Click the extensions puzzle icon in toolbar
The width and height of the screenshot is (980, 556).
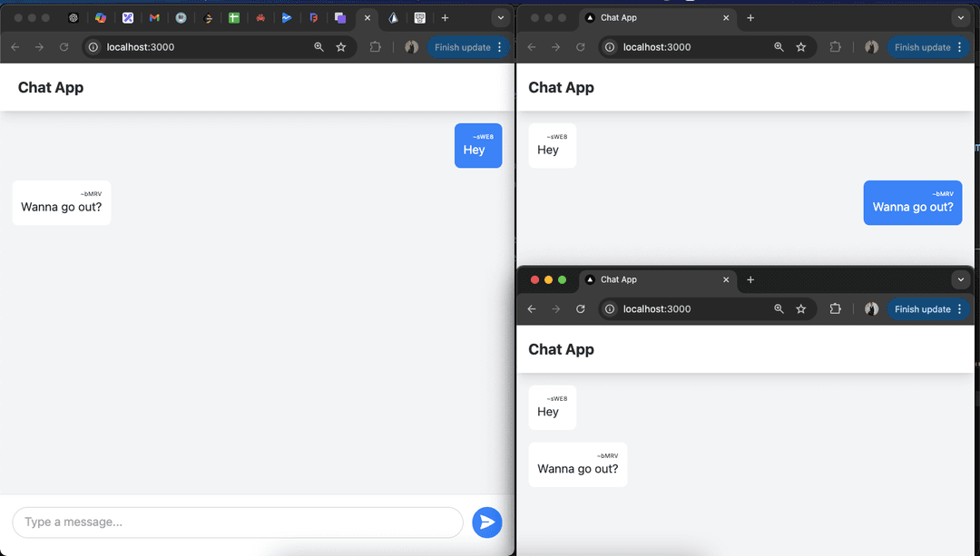(375, 46)
